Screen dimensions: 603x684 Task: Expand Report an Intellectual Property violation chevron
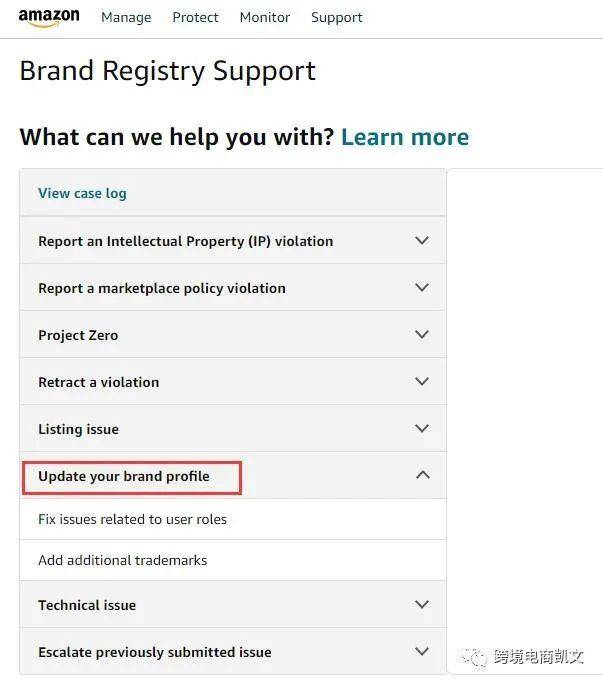point(422,241)
